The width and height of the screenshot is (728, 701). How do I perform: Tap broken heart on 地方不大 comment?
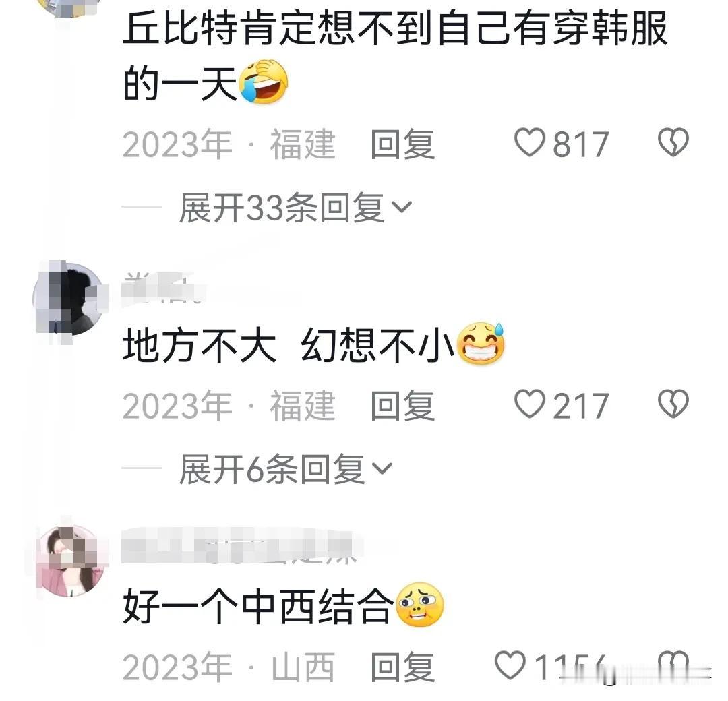673,404
